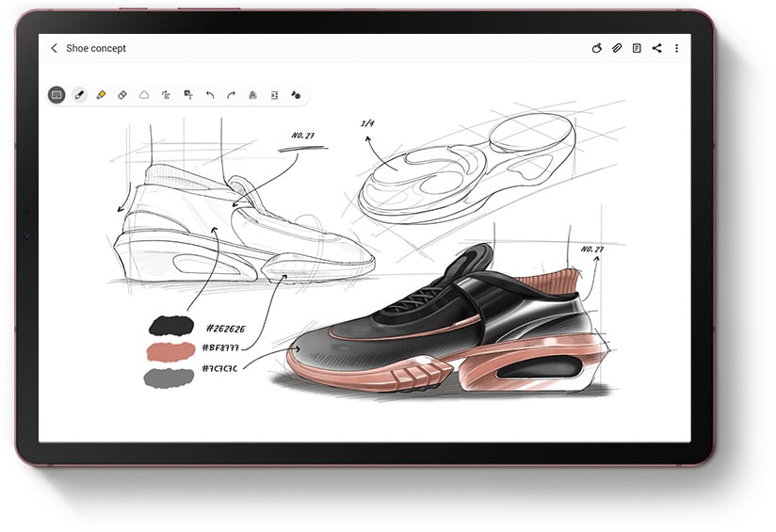Screen dimensions: 776x532
Task: Select the Pen tool
Action: coord(79,95)
